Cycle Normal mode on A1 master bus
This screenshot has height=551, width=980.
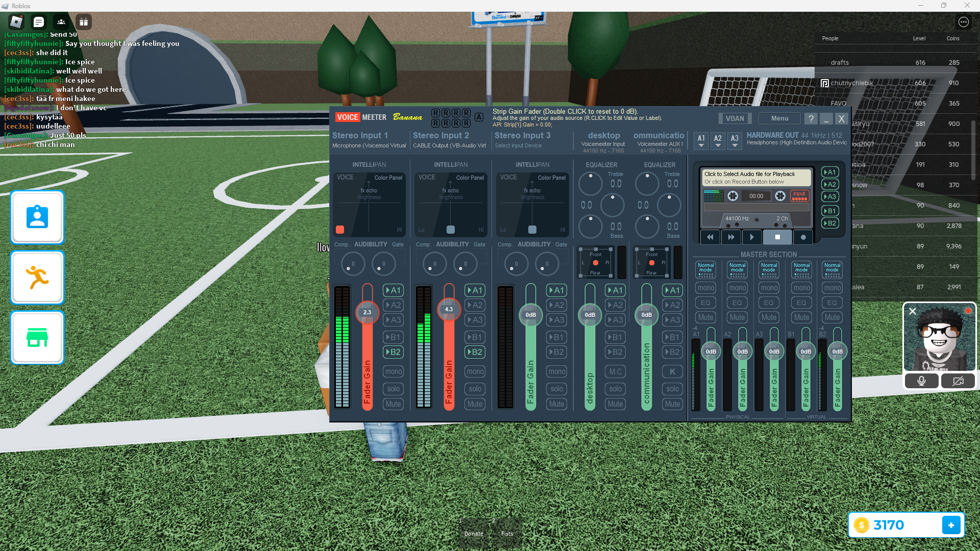pos(705,269)
